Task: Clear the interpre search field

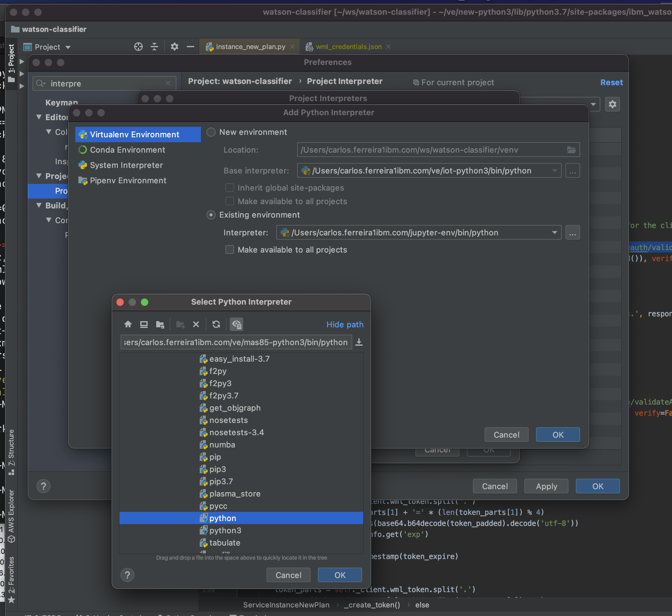Action: [x=168, y=83]
